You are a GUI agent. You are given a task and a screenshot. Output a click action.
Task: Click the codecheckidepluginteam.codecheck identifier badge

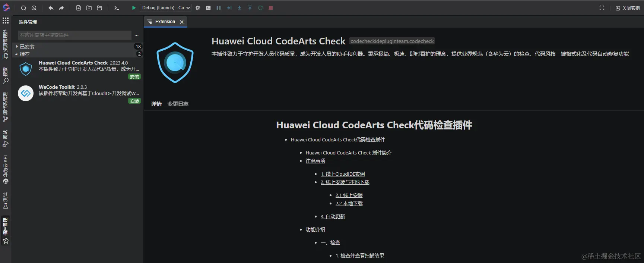(392, 41)
